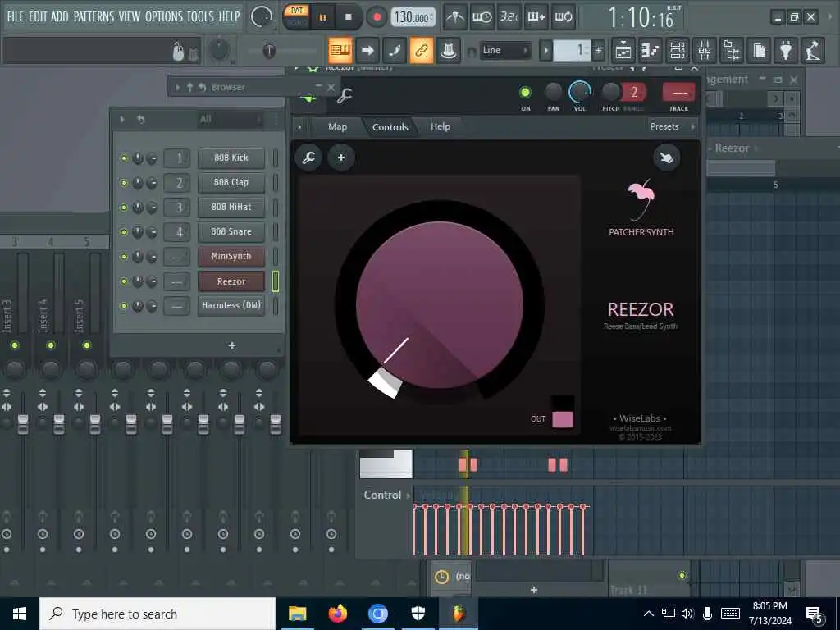This screenshot has width=840, height=630.
Task: Open Firefox from the taskbar
Action: [337, 614]
